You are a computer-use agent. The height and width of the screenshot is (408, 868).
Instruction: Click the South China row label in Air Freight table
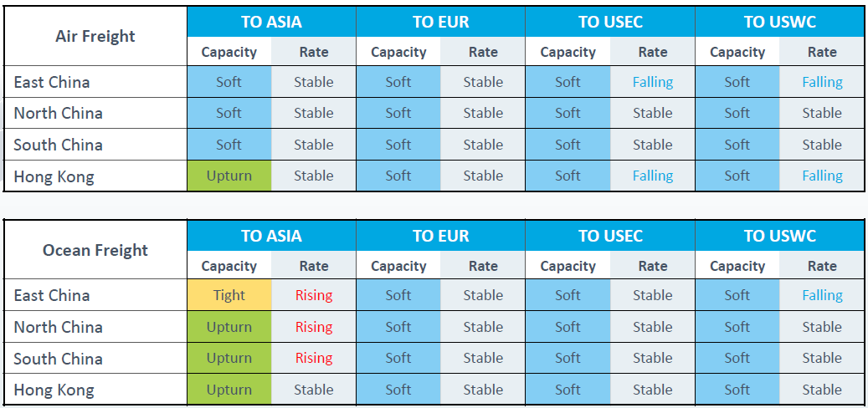tap(58, 145)
